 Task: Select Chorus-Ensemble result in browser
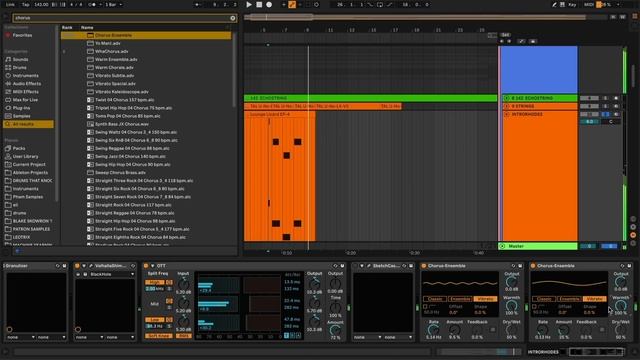(x=146, y=35)
